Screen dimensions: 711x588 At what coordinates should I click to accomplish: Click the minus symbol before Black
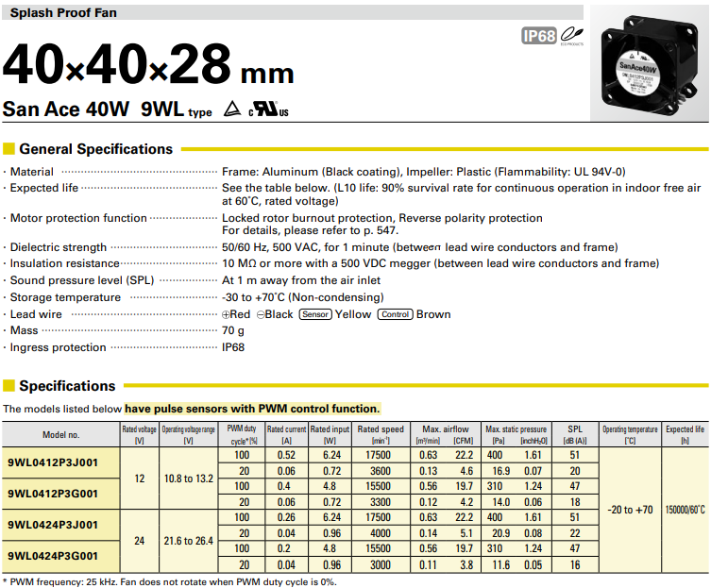[261, 314]
